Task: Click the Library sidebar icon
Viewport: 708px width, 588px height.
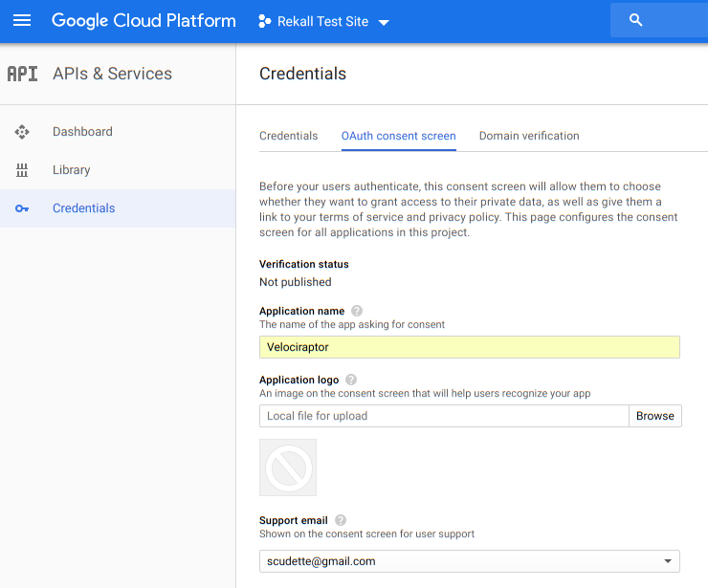Action: point(22,170)
